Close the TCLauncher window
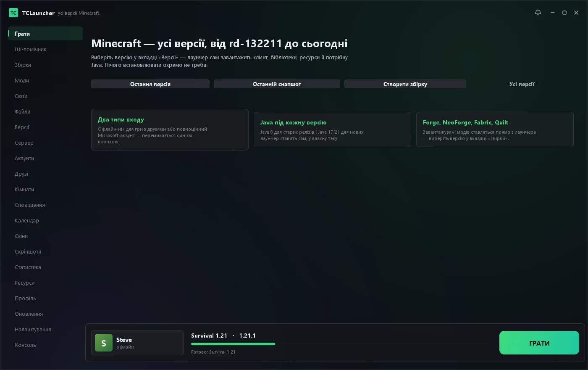Screen dimensions: 588x370 [576, 13]
